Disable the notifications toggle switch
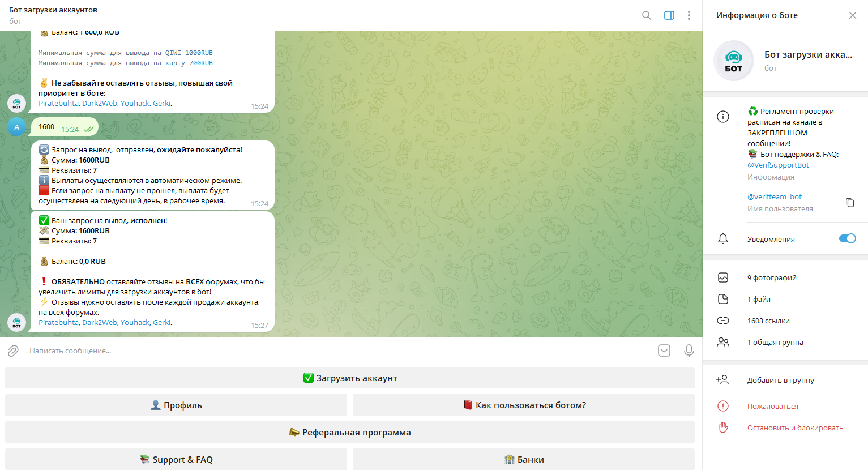 (x=847, y=238)
